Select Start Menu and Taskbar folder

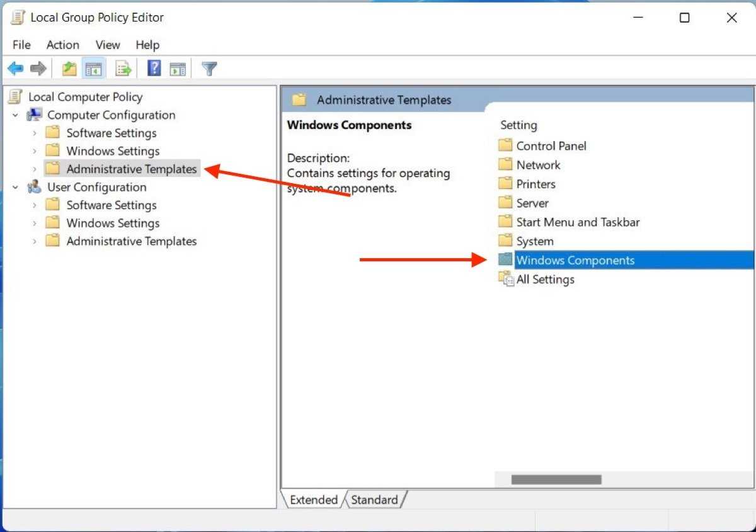click(x=577, y=222)
